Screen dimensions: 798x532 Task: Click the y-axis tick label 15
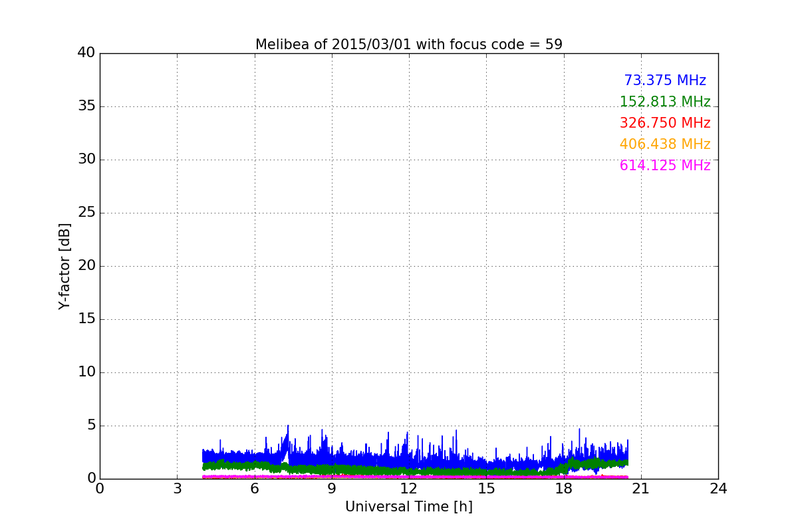tap(86, 319)
